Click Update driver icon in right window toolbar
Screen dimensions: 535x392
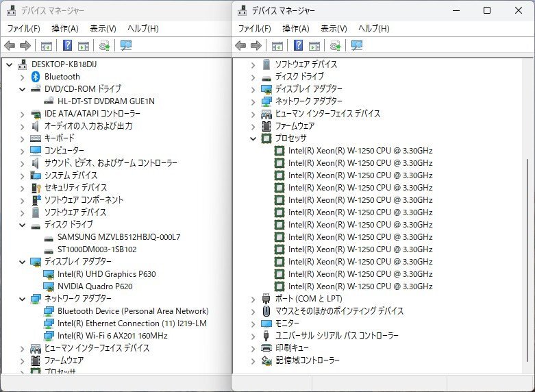tap(336, 45)
